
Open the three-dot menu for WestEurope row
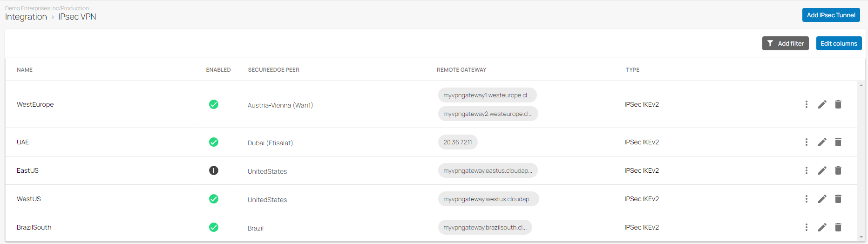806,104
